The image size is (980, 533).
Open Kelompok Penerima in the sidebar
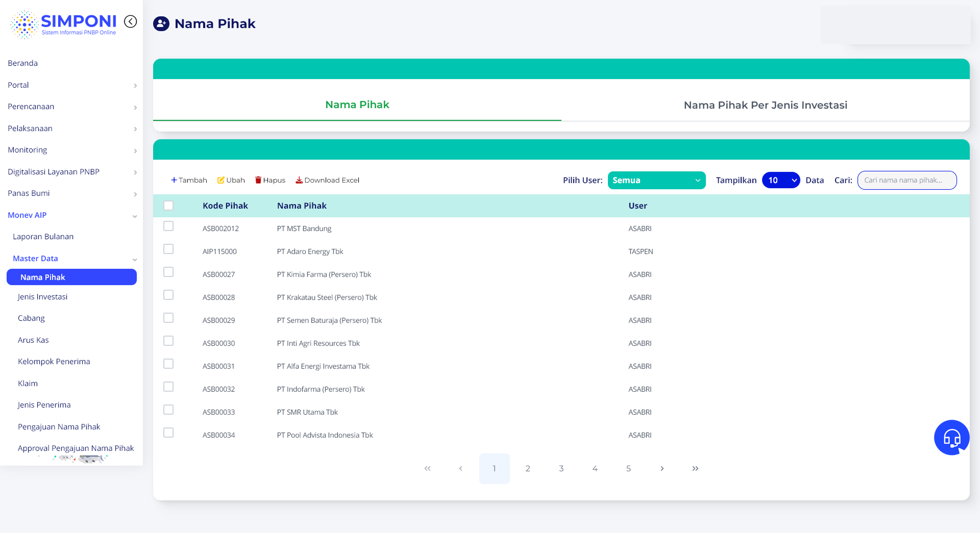click(x=54, y=362)
